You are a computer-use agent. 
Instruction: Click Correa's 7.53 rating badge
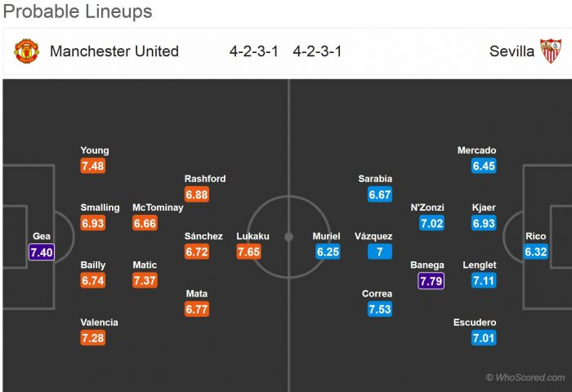click(x=378, y=310)
